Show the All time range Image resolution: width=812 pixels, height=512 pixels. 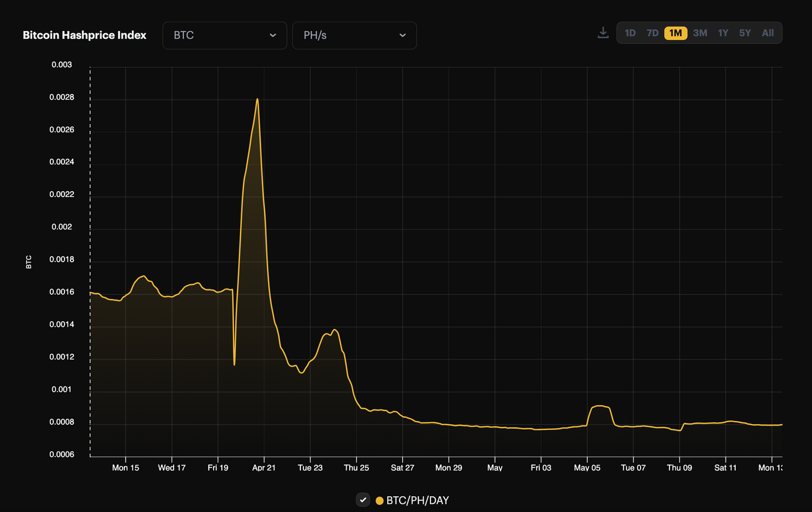pos(768,33)
